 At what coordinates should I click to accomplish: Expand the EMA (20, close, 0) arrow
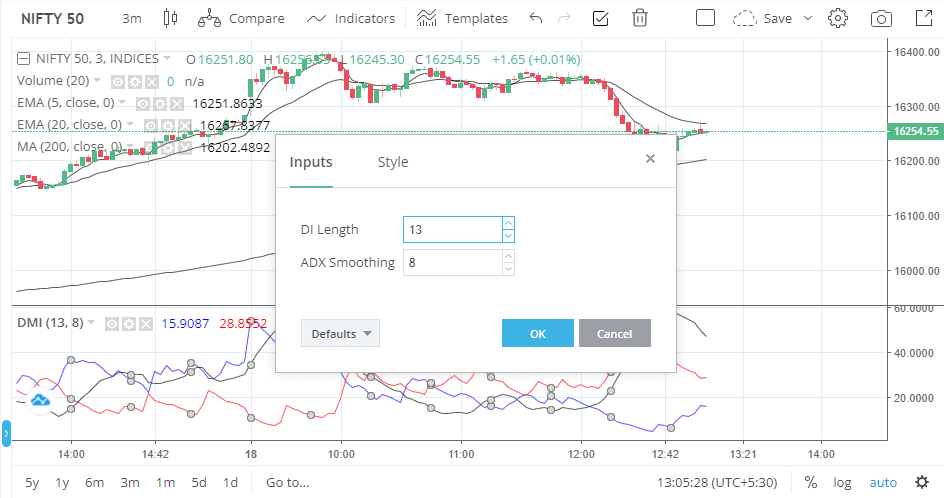[x=130, y=124]
